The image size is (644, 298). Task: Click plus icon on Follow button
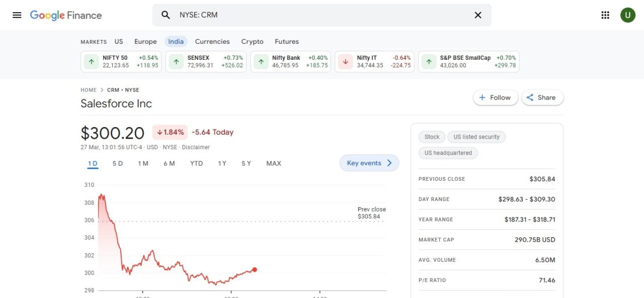[482, 97]
